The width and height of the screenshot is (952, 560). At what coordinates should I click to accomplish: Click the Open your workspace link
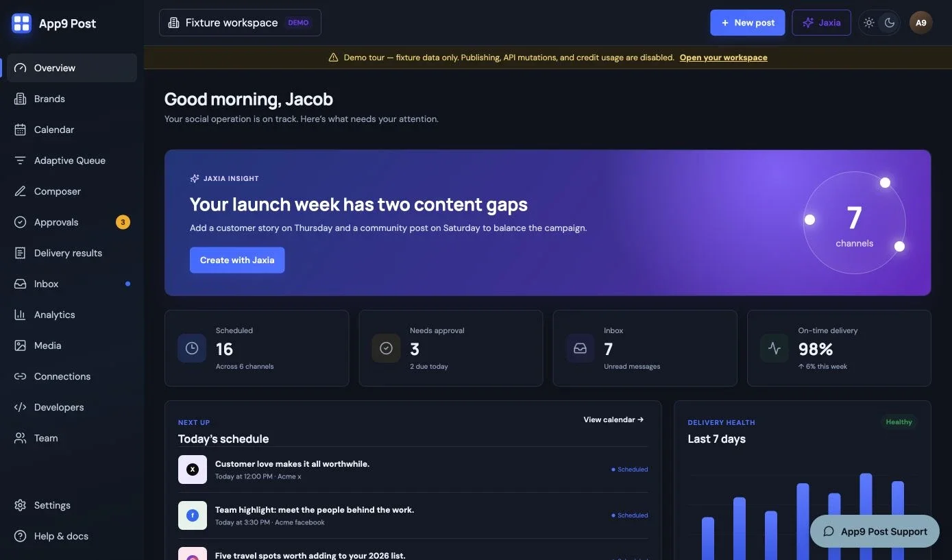point(723,58)
